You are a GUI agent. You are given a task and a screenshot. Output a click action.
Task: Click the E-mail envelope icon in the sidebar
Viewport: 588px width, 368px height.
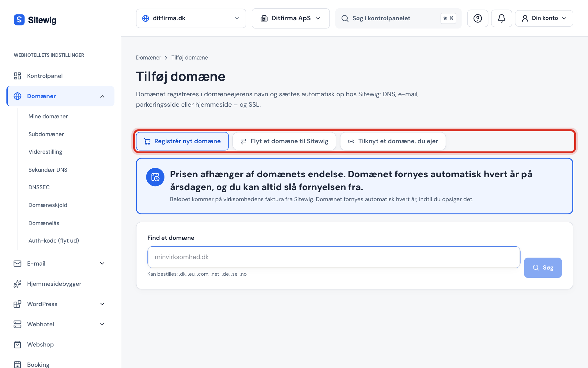point(17,263)
